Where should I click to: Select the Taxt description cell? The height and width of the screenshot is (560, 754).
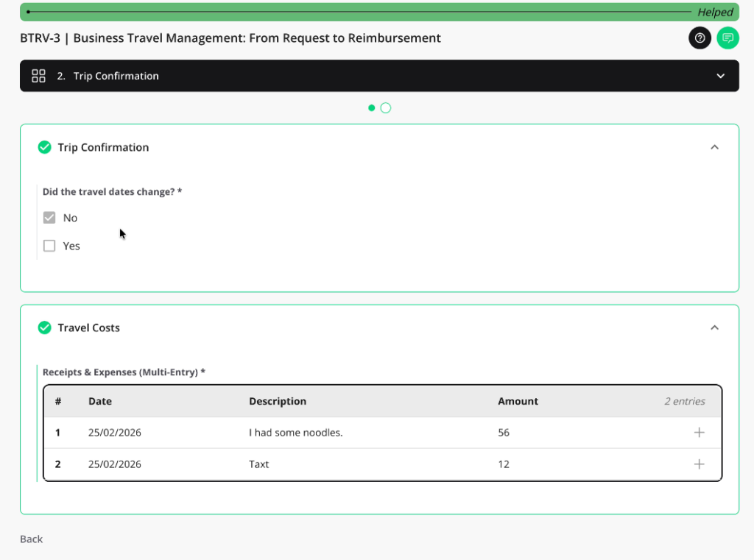pos(259,464)
